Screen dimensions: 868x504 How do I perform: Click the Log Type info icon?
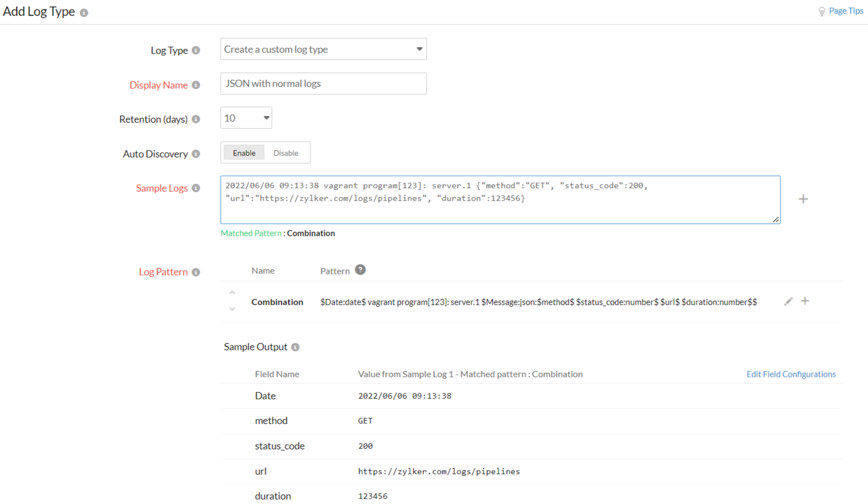click(196, 50)
